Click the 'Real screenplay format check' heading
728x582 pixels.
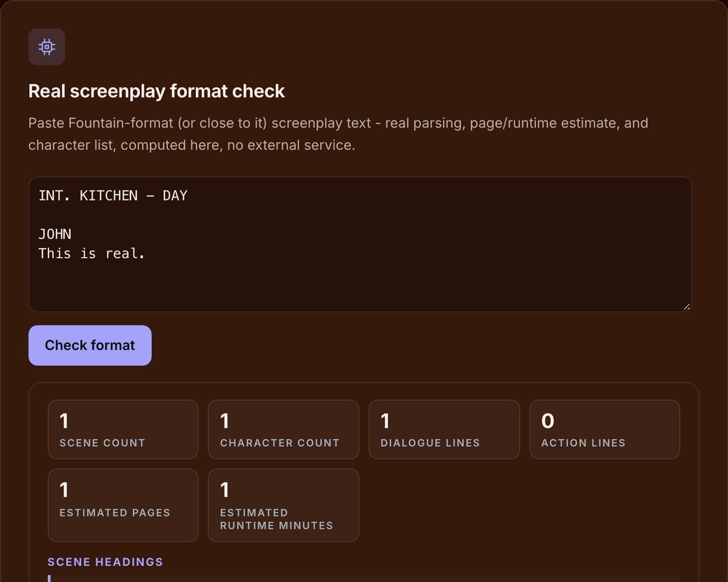(157, 92)
